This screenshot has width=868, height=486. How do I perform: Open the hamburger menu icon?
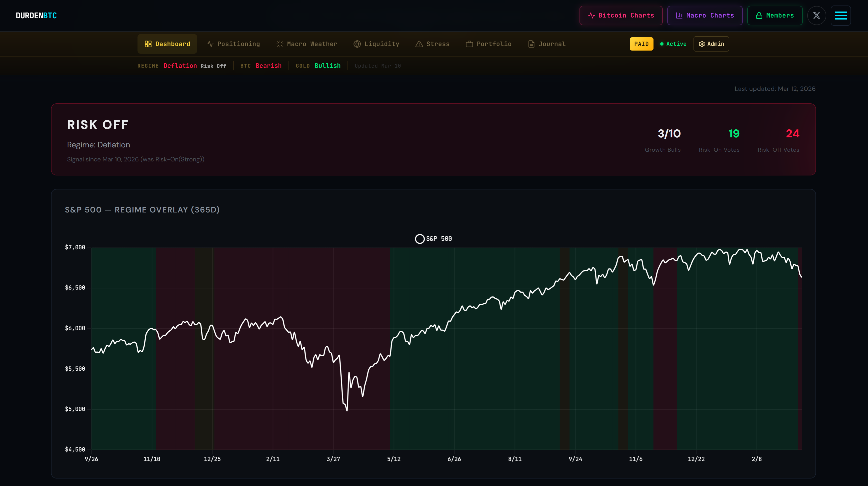(841, 16)
